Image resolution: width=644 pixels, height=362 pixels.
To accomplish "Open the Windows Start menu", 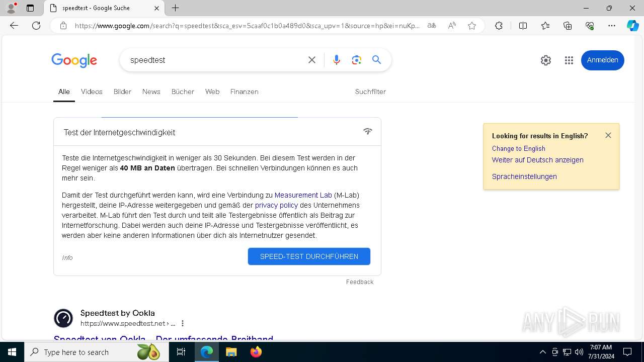I will pos(12,352).
